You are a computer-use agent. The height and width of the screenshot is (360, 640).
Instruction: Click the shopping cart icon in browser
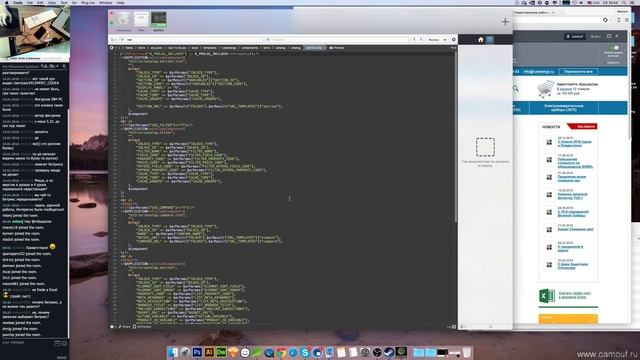546,89
